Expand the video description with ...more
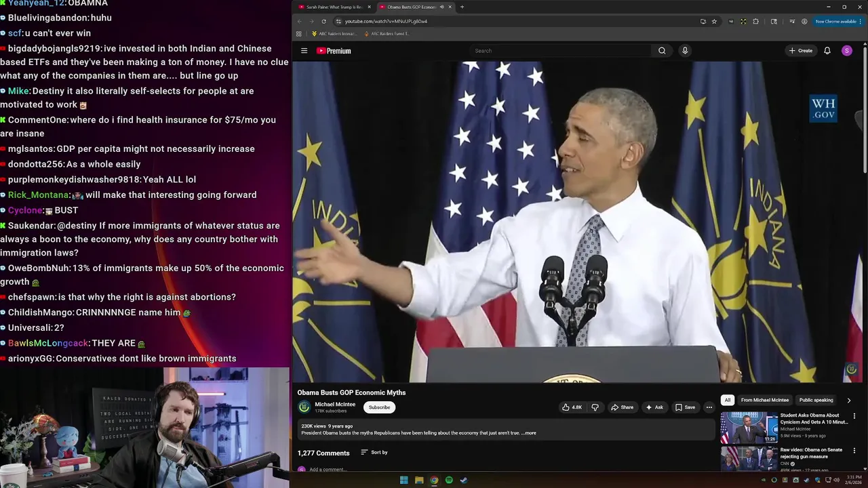The image size is (868, 488). (x=528, y=433)
